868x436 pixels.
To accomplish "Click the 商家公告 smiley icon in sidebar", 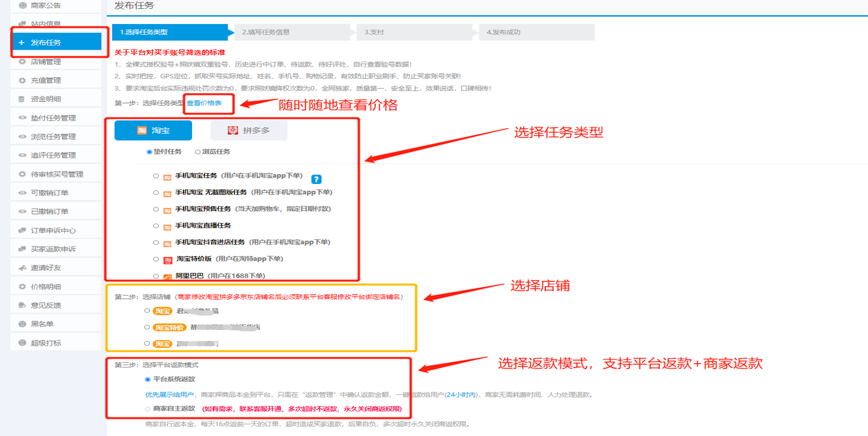I will [22, 5].
